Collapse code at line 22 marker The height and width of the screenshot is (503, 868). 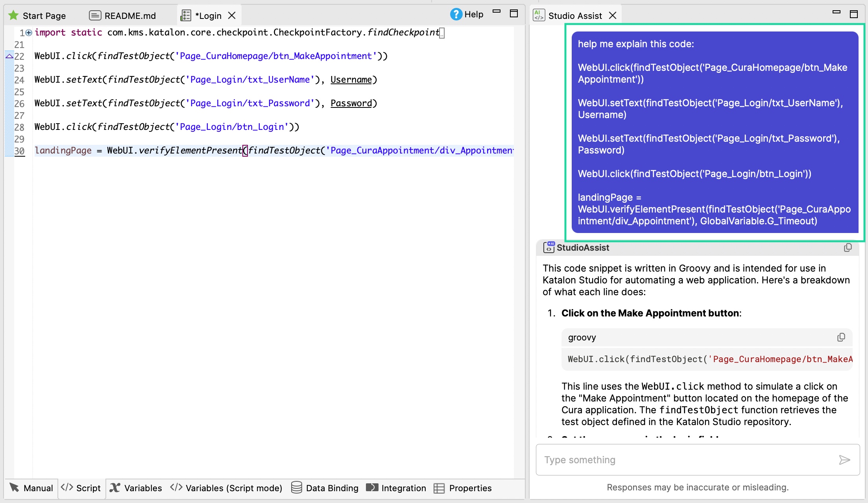(x=9, y=56)
